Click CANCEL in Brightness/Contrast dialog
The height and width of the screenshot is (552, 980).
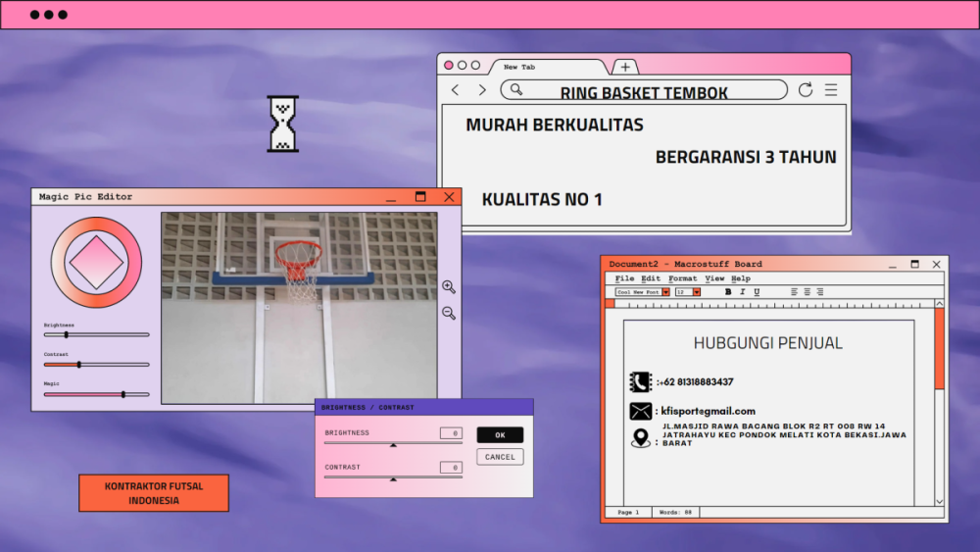[x=500, y=457]
